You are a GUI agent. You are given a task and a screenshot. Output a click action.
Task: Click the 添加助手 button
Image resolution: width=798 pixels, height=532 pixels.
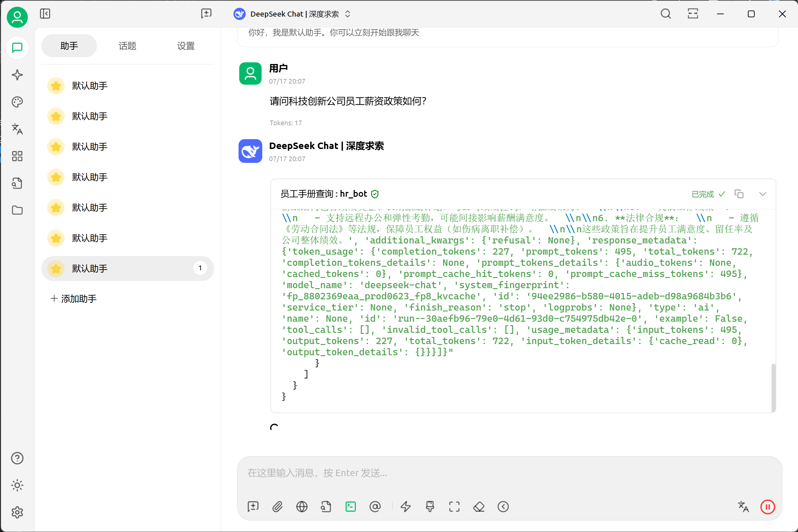[74, 299]
